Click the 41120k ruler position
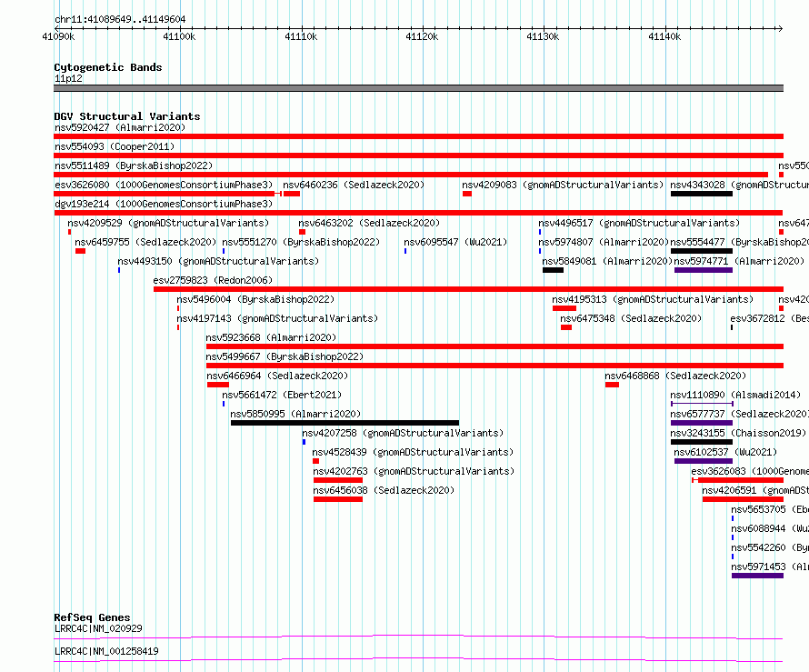This screenshot has height=672, width=809. (422, 36)
